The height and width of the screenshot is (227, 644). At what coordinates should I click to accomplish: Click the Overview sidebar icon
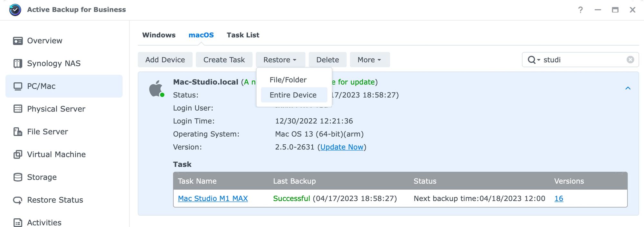[x=18, y=41]
